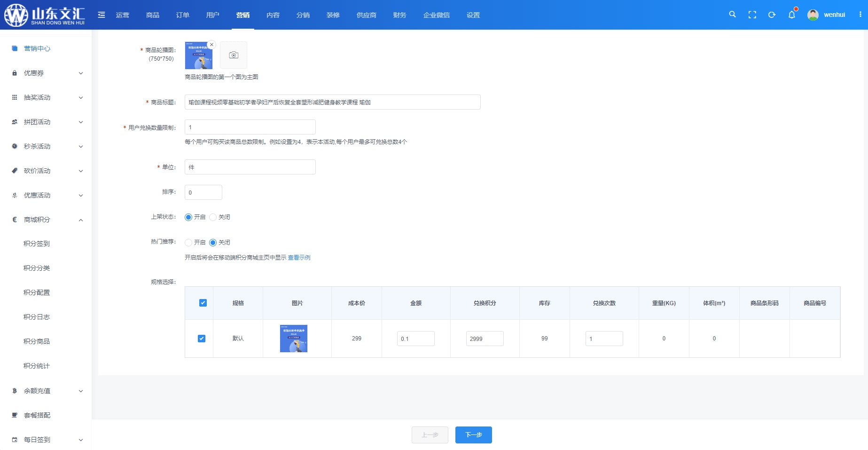Click the 套餐搭配 cup icon

(x=15, y=415)
